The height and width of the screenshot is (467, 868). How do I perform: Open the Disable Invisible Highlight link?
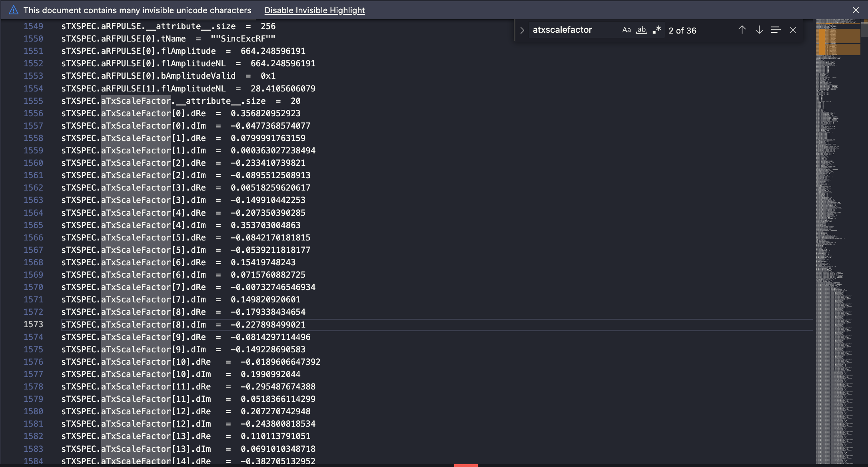pos(314,10)
